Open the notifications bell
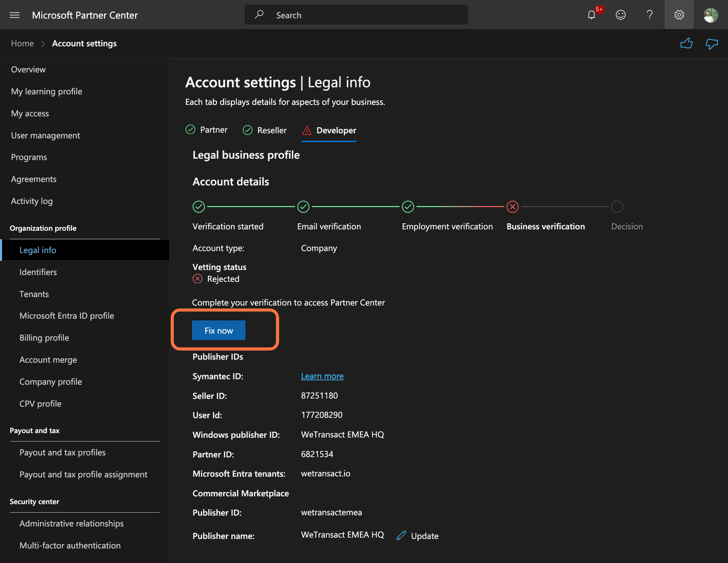The height and width of the screenshot is (563, 728). tap(591, 15)
